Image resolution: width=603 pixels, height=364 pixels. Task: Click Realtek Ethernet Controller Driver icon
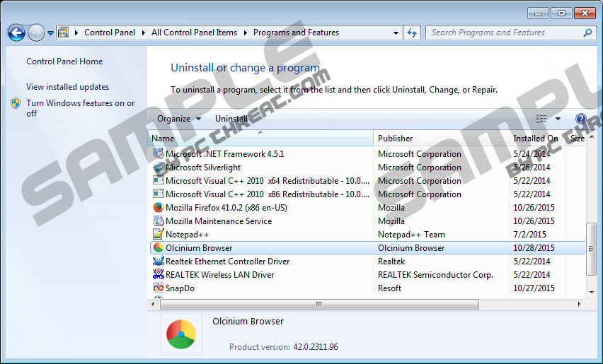[x=159, y=261]
